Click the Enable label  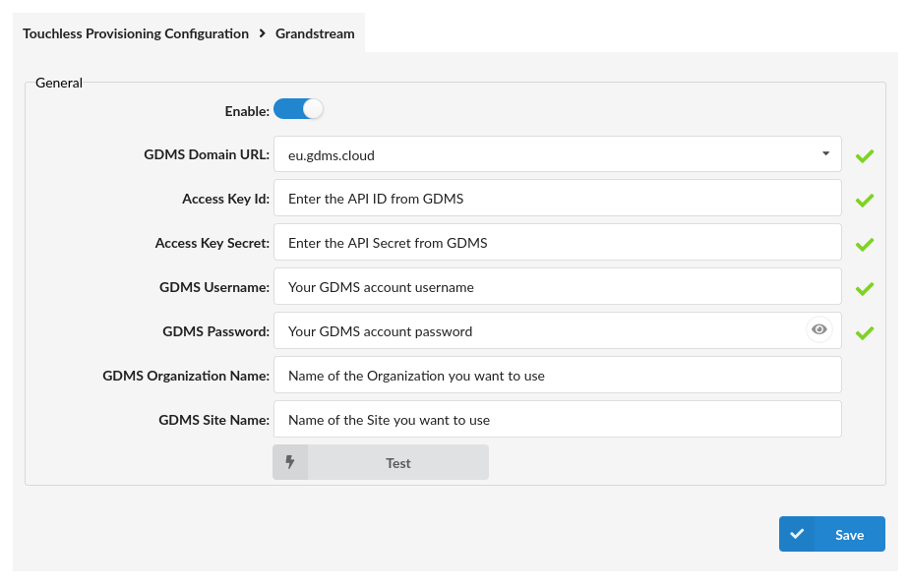247,111
